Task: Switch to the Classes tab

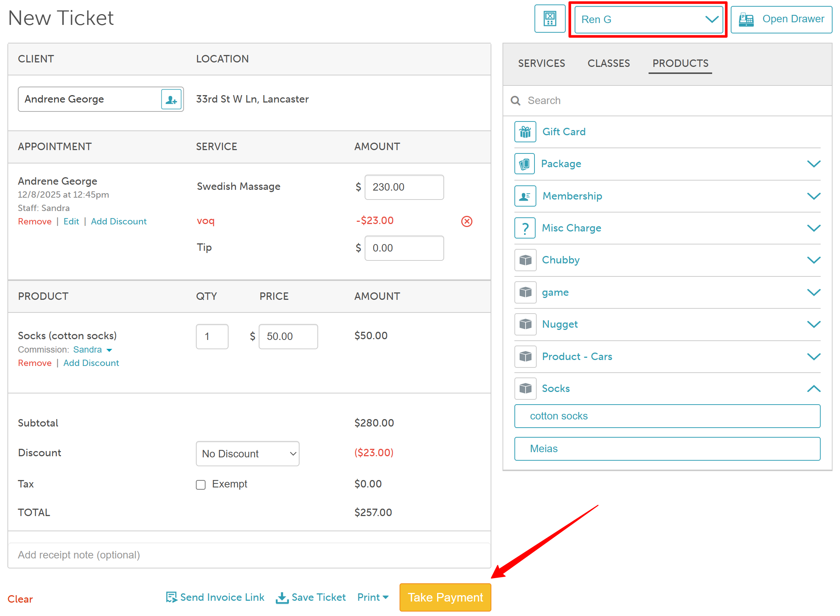Action: (608, 64)
